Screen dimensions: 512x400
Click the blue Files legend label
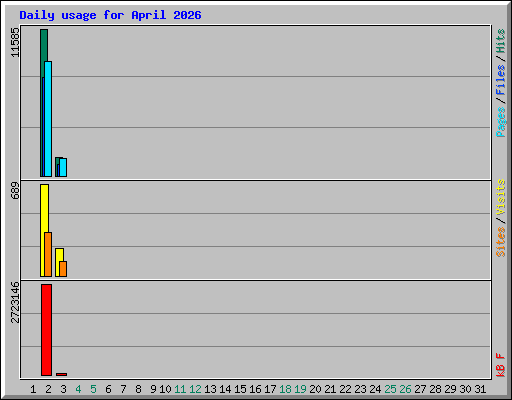501,79
